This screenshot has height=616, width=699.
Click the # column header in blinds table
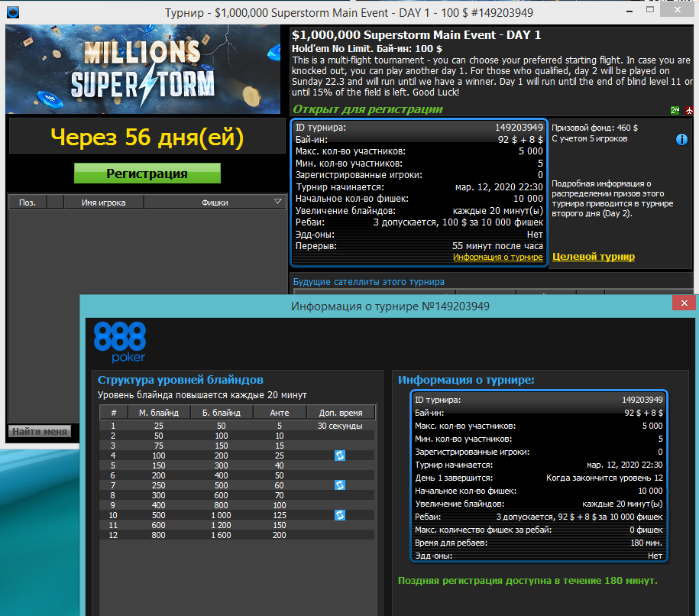[x=114, y=413]
